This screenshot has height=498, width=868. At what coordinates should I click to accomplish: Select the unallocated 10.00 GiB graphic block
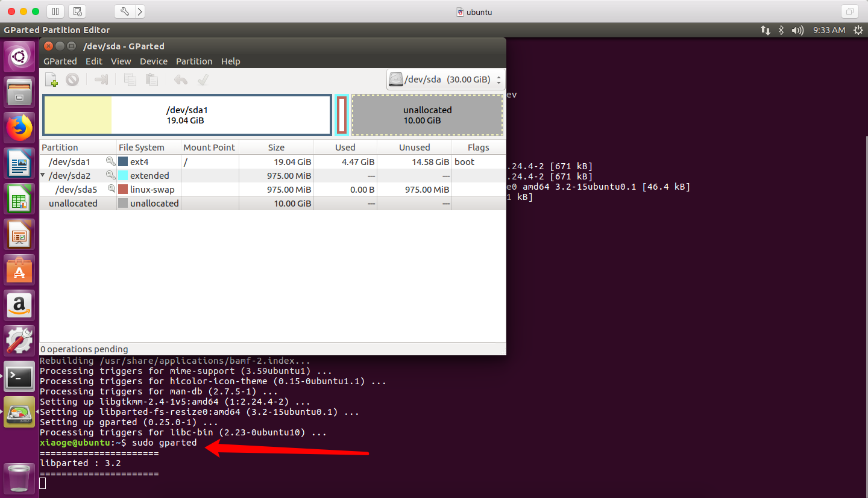tap(427, 115)
